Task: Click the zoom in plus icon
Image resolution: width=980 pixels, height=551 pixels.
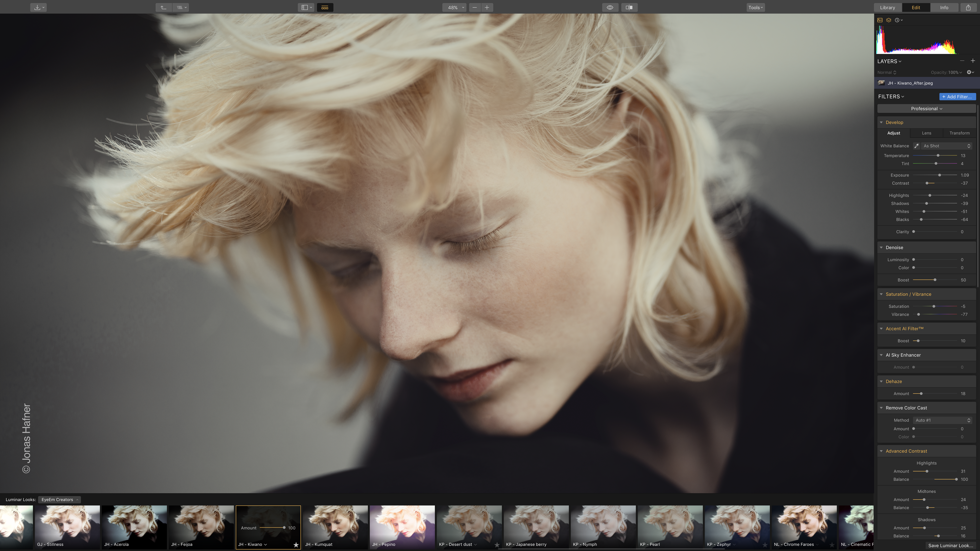Action: point(487,8)
